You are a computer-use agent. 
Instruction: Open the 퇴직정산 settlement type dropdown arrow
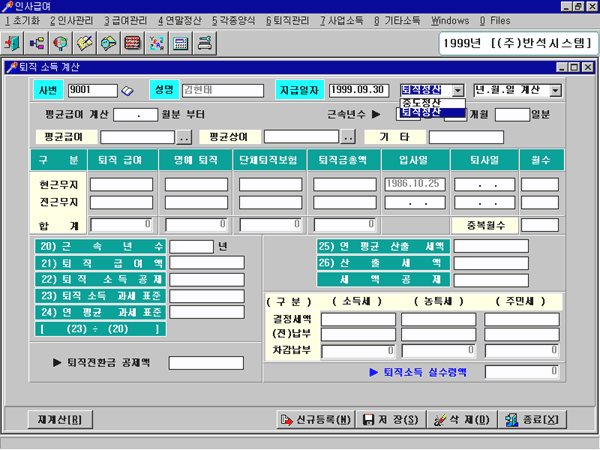pos(458,90)
